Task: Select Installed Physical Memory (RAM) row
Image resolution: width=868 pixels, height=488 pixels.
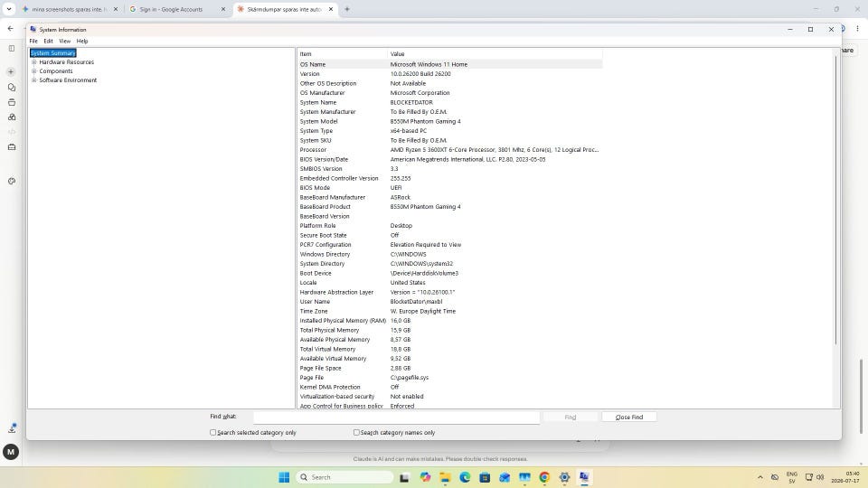Action: (x=449, y=320)
